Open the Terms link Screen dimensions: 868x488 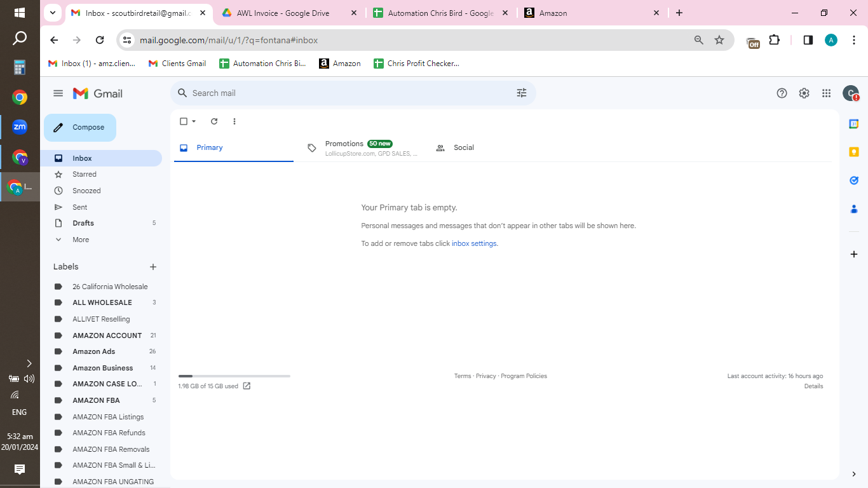(463, 376)
